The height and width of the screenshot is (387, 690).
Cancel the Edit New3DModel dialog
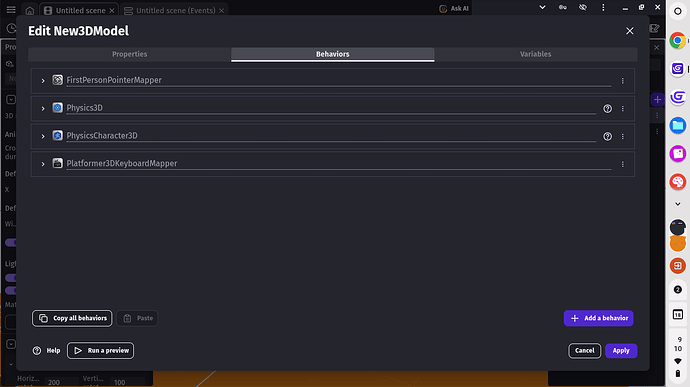click(x=584, y=350)
